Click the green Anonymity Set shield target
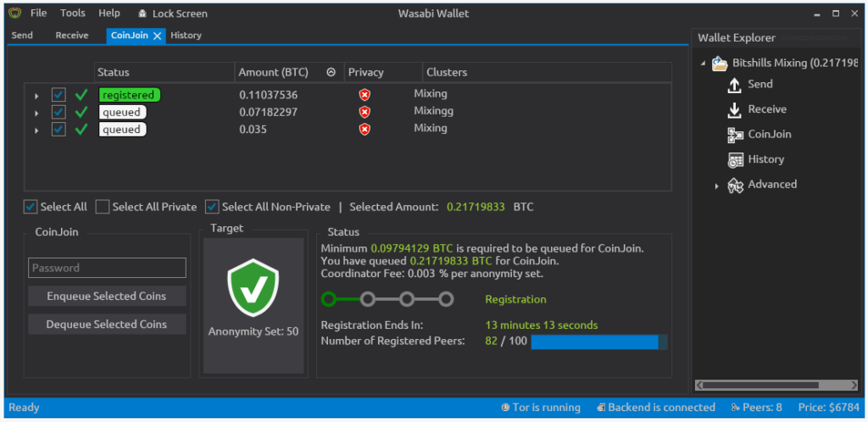Image resolution: width=868 pixels, height=422 pixels. pyautogui.click(x=253, y=288)
